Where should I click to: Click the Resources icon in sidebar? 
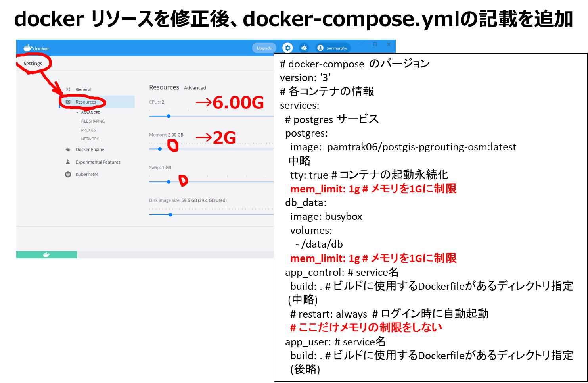coord(68,102)
